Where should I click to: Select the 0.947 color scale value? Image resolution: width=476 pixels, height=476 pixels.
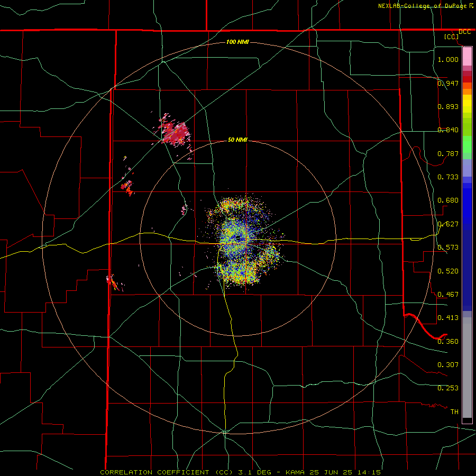point(448,83)
